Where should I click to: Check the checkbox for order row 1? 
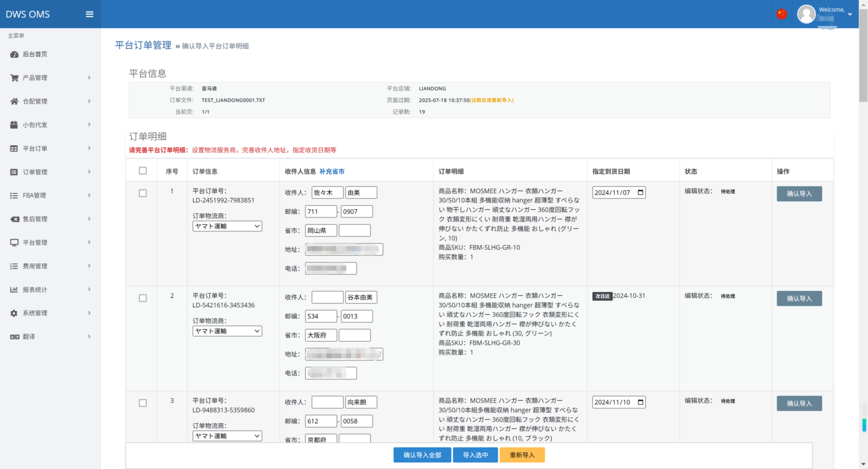tap(143, 193)
